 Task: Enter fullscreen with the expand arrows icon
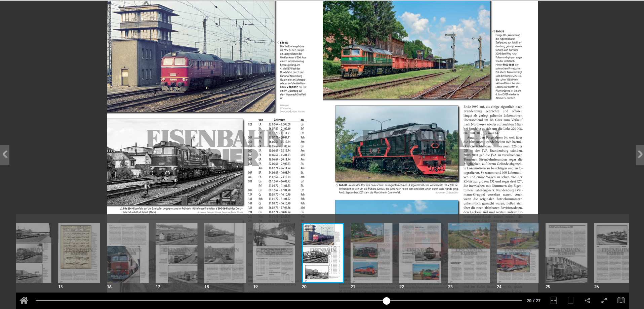click(x=604, y=301)
